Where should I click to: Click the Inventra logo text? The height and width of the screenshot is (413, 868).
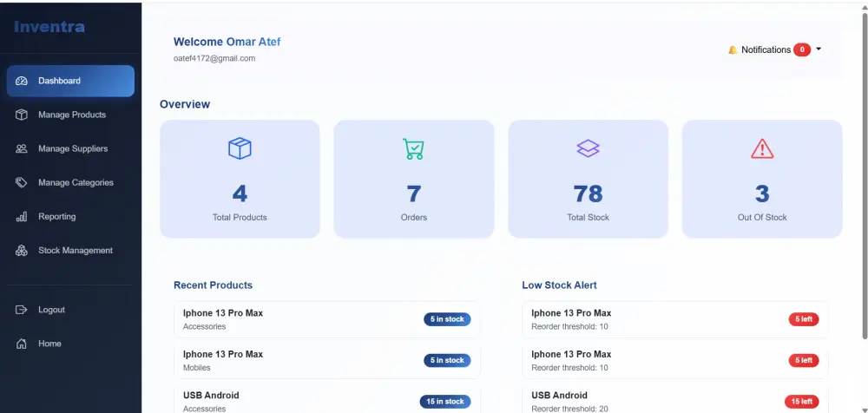click(x=49, y=27)
